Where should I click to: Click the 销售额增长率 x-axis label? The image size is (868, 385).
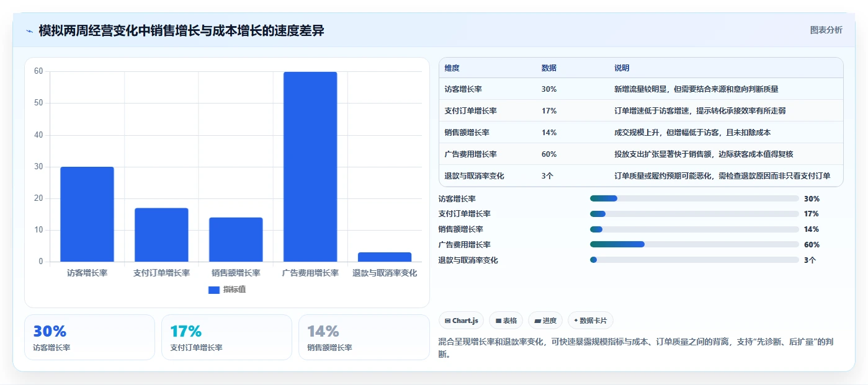(x=236, y=273)
